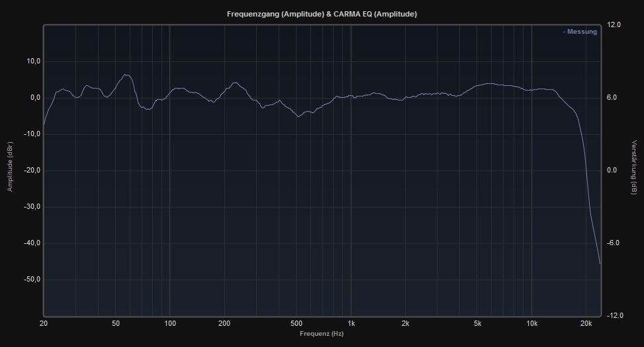Viewport: 644px width, 347px height.
Task: Click the 10,0 amplitude tick label
Action: 32,61
